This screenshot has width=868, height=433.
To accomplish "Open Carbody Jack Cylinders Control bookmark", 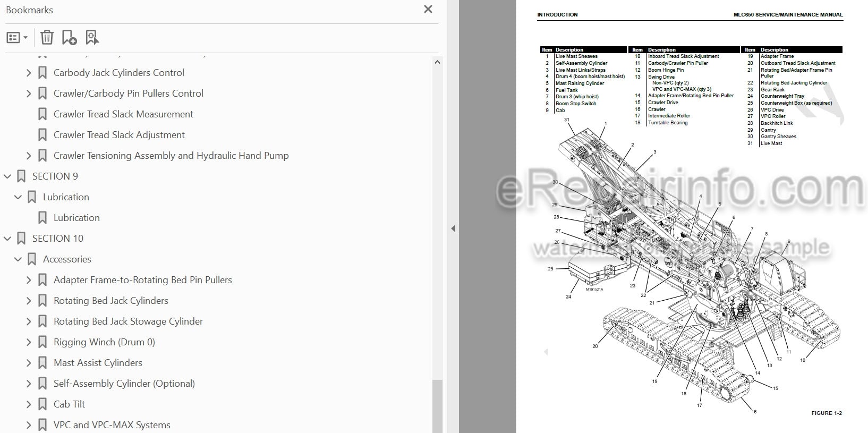I will coord(119,73).
